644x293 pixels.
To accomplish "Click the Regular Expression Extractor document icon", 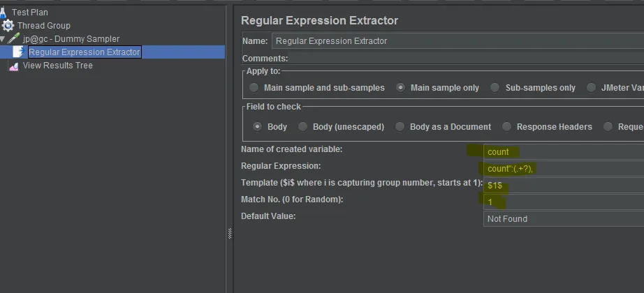I will coord(19,52).
